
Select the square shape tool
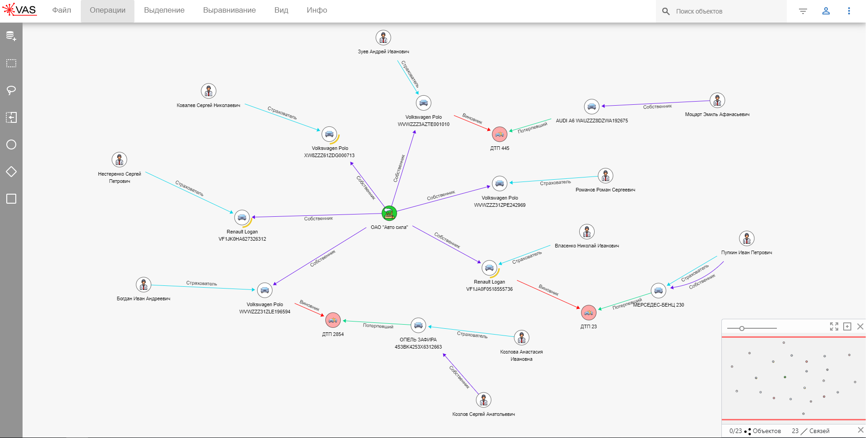click(11, 199)
